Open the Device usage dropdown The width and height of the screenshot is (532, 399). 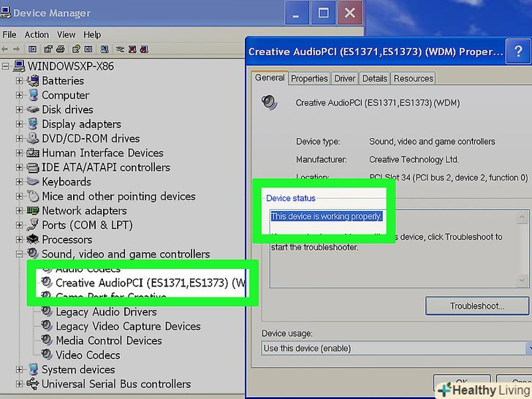[x=395, y=349]
